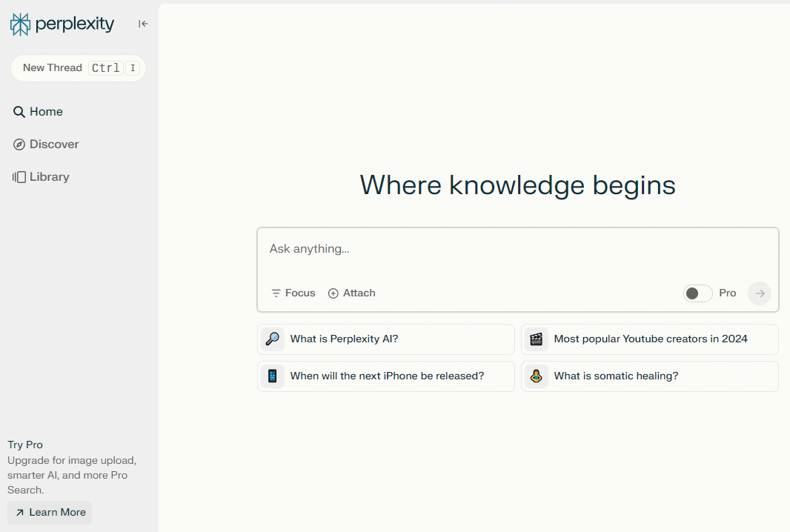Image resolution: width=790 pixels, height=532 pixels.
Task: Click the clapperboard suggestion icon
Action: 536,339
